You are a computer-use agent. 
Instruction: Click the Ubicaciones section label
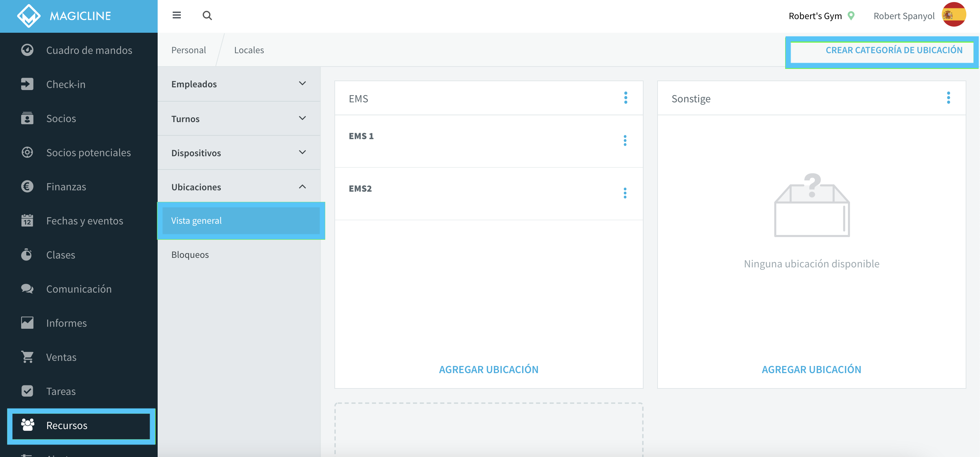click(x=196, y=187)
